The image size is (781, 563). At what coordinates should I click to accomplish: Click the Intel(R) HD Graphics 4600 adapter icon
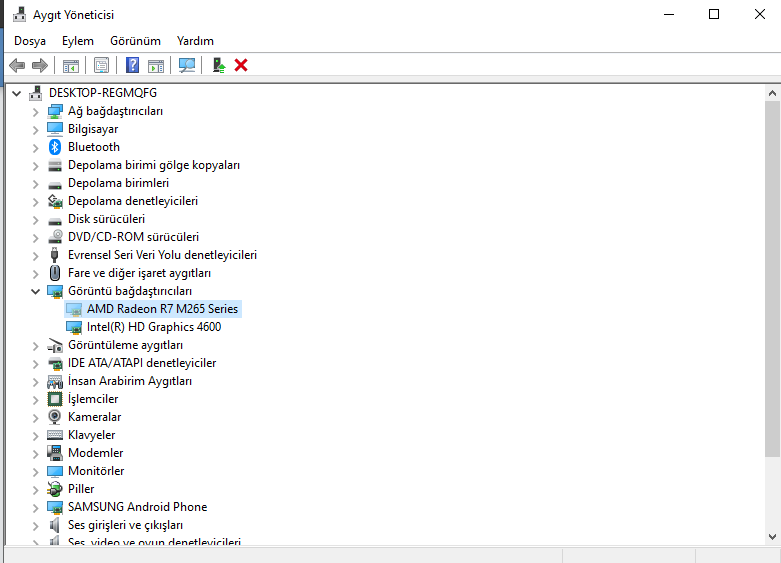(x=74, y=327)
